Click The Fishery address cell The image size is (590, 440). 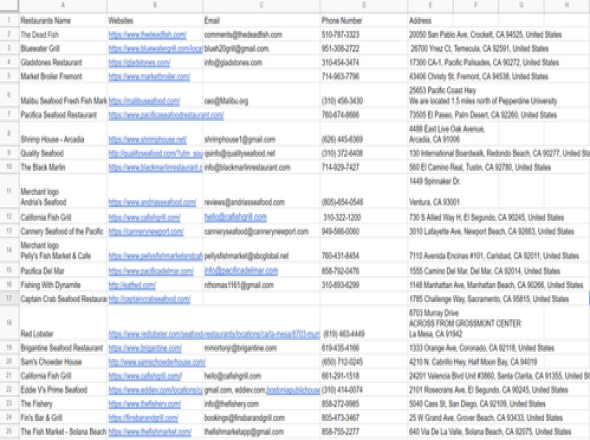tap(499, 404)
